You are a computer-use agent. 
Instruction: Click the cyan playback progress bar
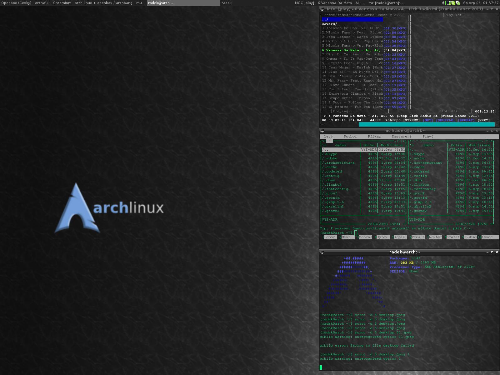pos(427,124)
